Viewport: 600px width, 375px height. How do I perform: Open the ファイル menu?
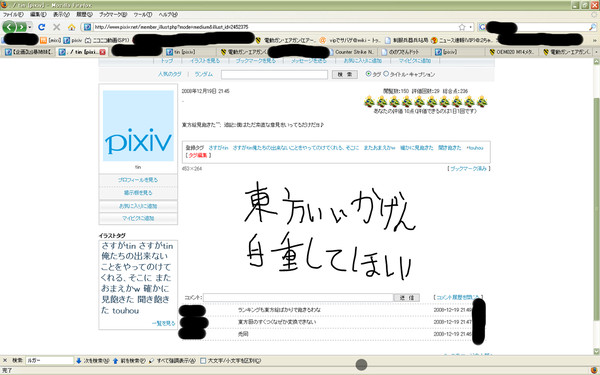(13, 15)
